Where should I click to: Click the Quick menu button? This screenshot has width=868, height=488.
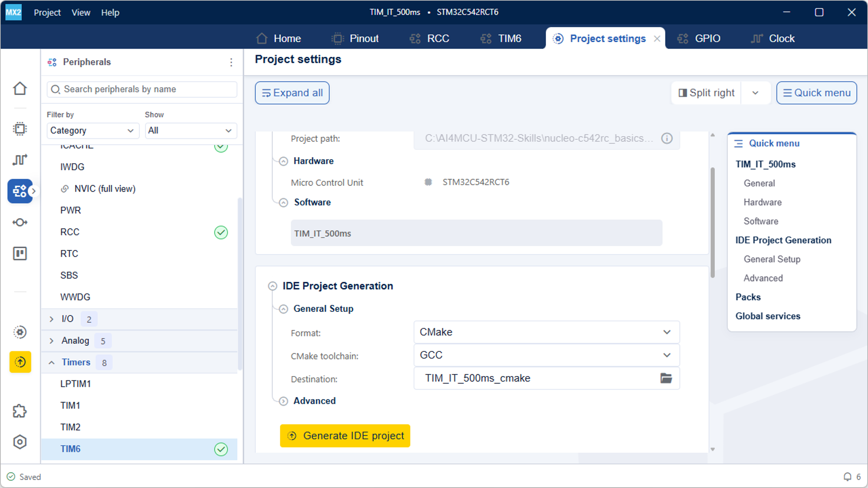(816, 93)
